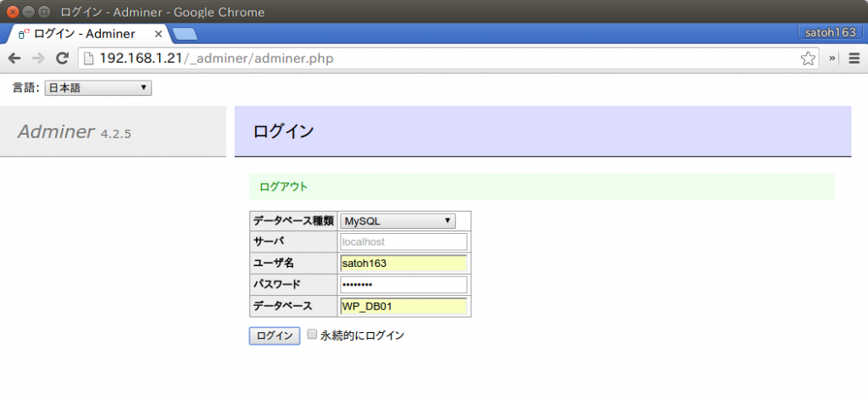Enable the 永続的にログイン checkbox
The image size is (868, 400).
pyautogui.click(x=312, y=335)
